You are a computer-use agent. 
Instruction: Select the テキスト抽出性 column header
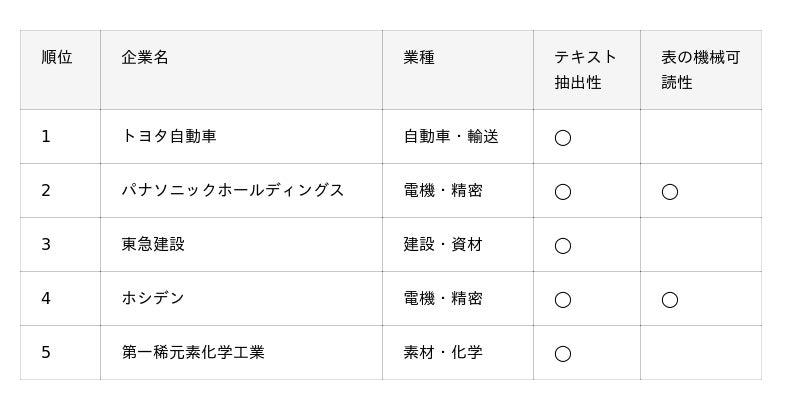(586, 69)
